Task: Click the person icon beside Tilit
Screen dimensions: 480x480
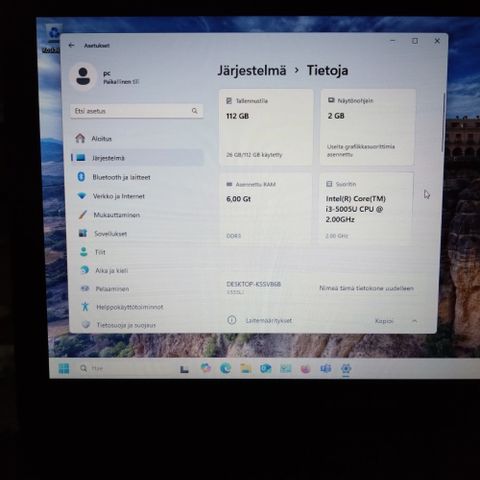Action: 84,252
